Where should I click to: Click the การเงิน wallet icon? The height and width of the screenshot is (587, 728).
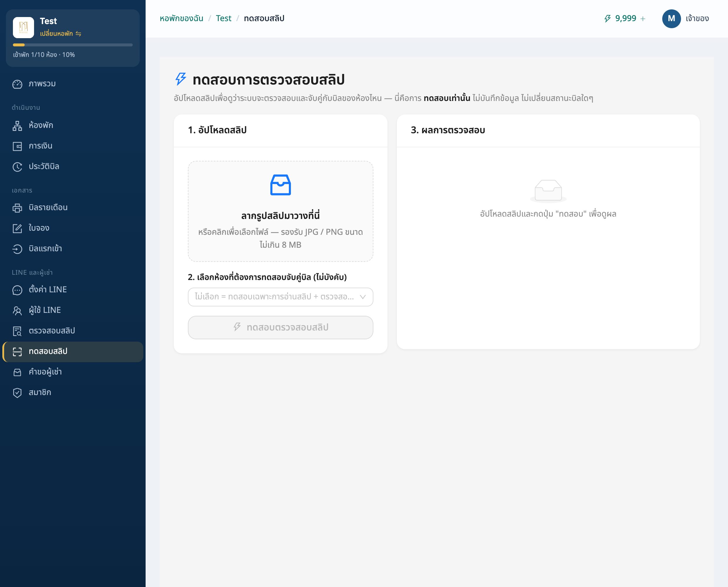tap(17, 146)
